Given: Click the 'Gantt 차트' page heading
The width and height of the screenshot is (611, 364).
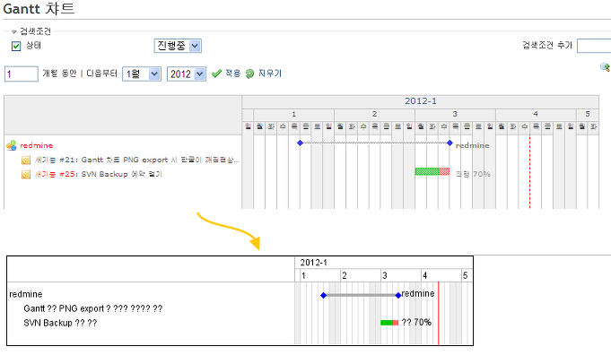Looking at the screenshot, I should tap(39, 9).
